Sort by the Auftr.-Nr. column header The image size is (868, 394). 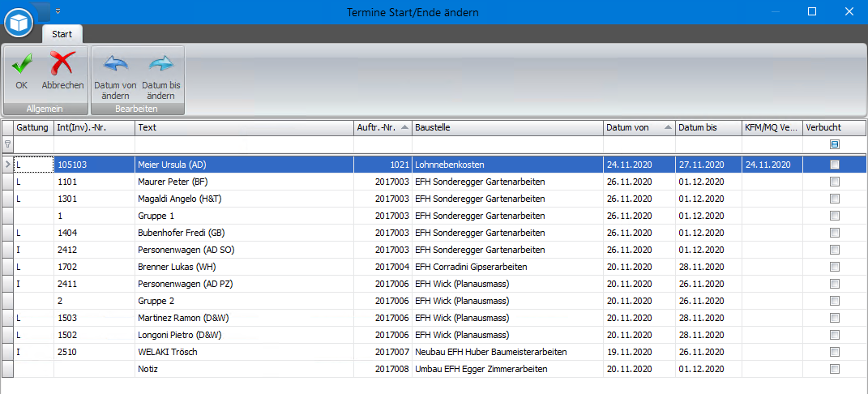pos(383,127)
